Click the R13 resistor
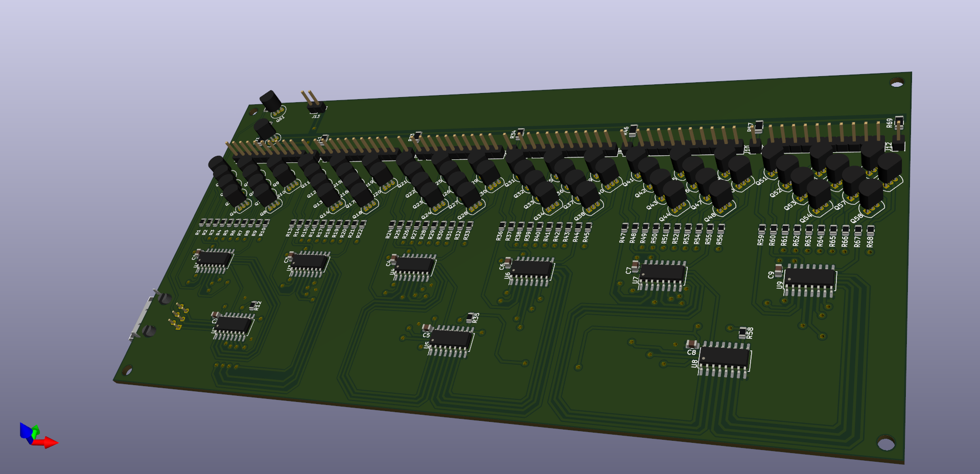Viewport: 980px width, 474px height. coord(292,225)
